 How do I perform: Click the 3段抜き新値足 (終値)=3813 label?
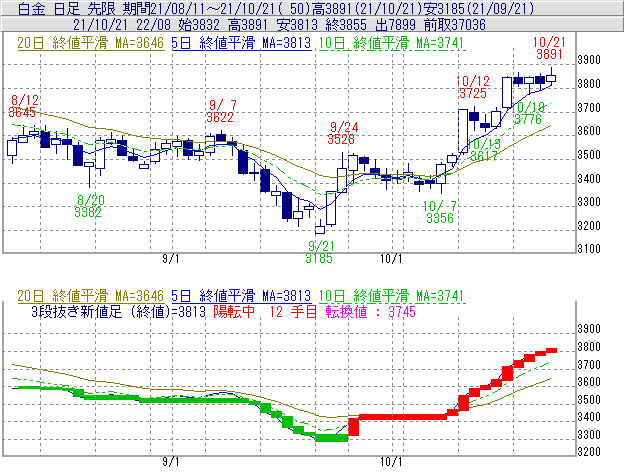coord(118,311)
